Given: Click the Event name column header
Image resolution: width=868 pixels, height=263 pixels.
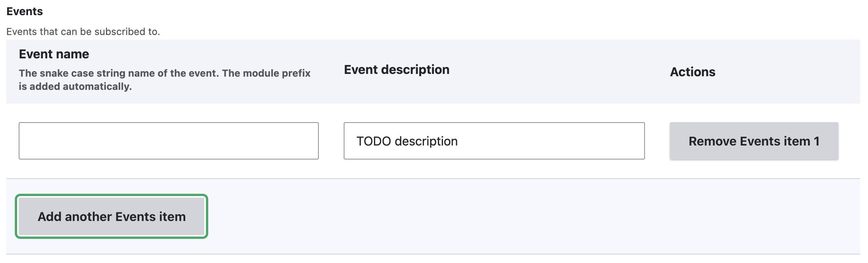Looking at the screenshot, I should [x=54, y=54].
